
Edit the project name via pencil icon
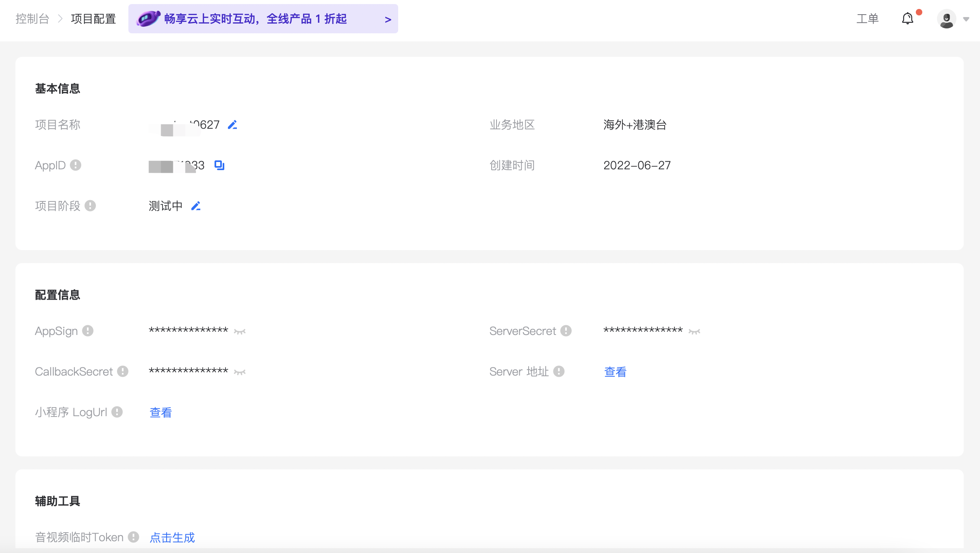[232, 124]
